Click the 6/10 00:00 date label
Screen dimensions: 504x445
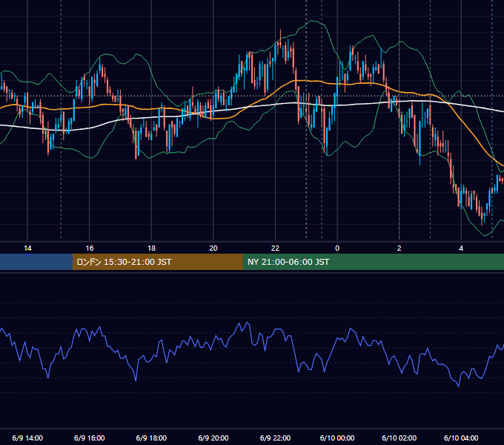pyautogui.click(x=337, y=438)
